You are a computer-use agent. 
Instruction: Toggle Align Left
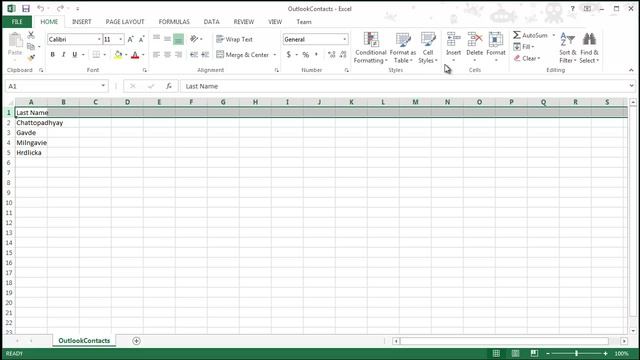click(x=156, y=55)
